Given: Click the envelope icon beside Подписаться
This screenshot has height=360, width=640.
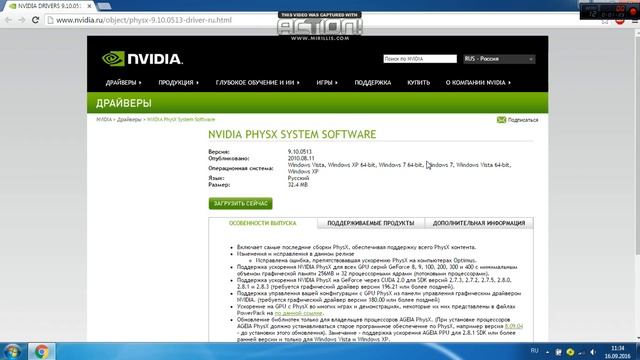Looking at the screenshot, I should coord(501,120).
